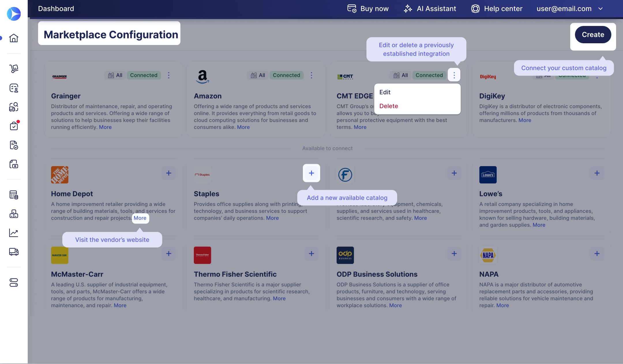Click the delivery truck sidebar icon
The height and width of the screenshot is (364, 623).
[x=14, y=252]
